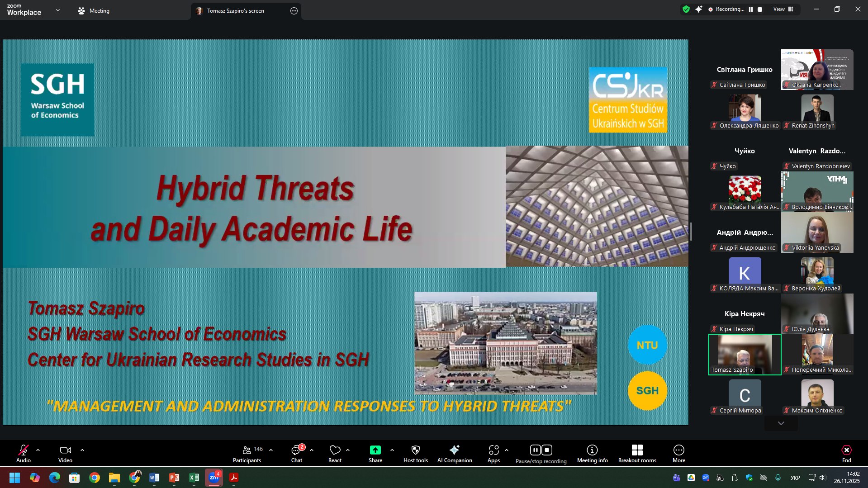The width and height of the screenshot is (868, 488).
Task: Open Excel from the taskbar
Action: coord(194,478)
